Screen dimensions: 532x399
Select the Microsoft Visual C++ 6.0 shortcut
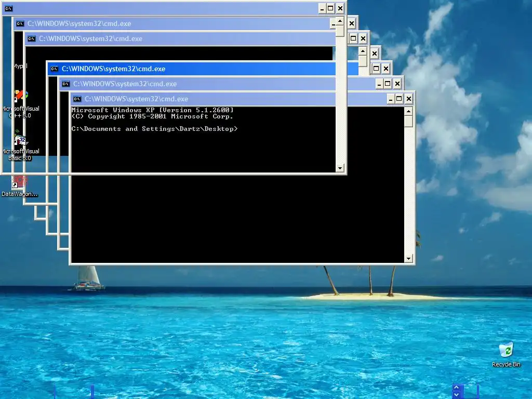[20, 104]
